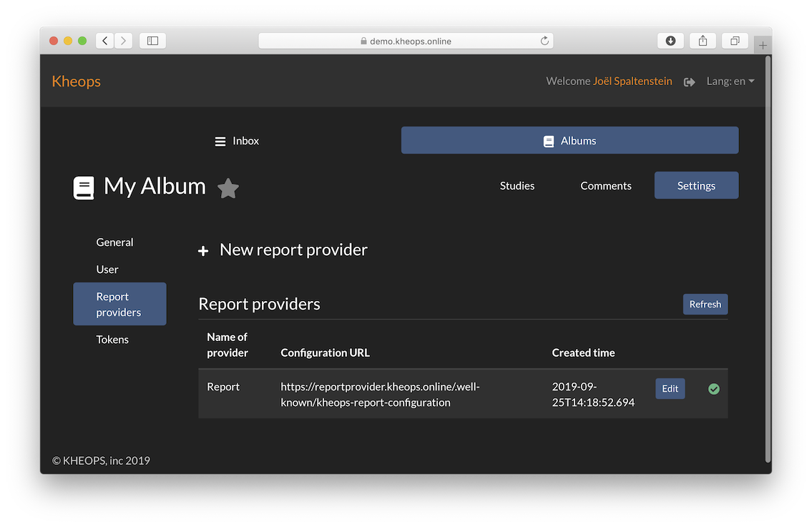
Task: Click the demo.kheops.online address bar
Action: coord(406,40)
